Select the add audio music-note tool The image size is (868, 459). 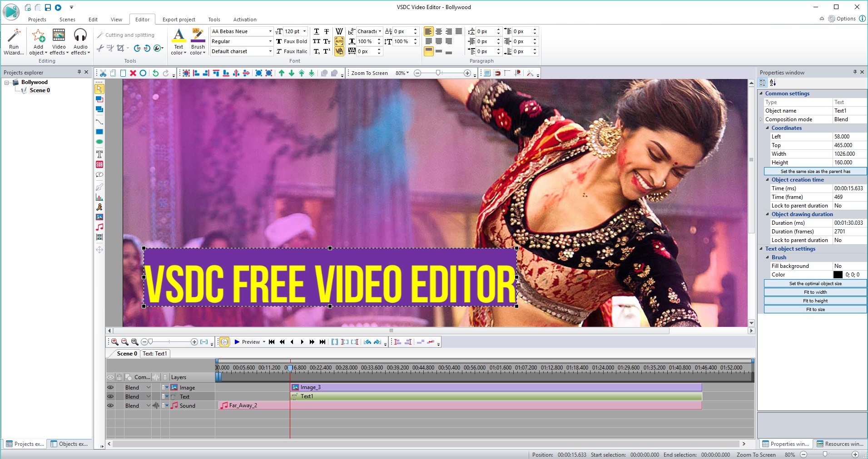tap(99, 227)
